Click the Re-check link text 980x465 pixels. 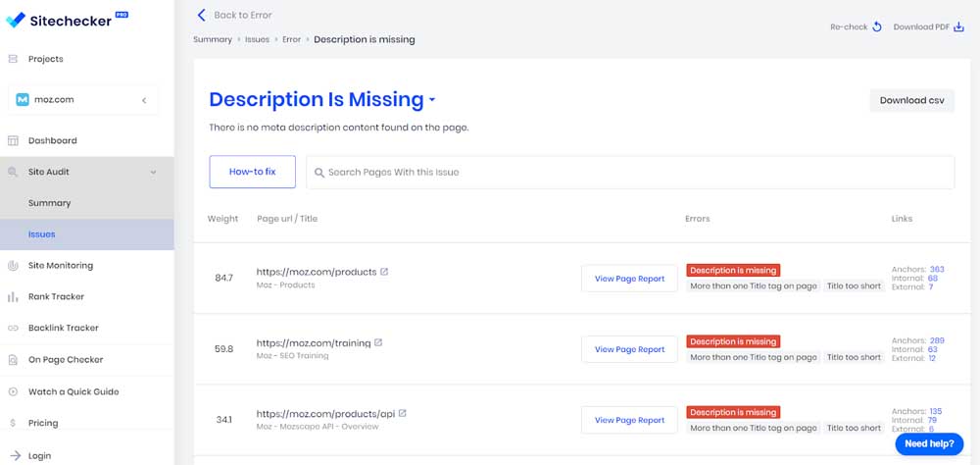point(849,26)
